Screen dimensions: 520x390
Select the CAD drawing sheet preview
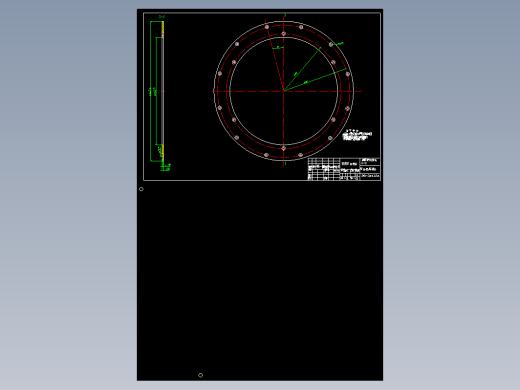click(260, 195)
